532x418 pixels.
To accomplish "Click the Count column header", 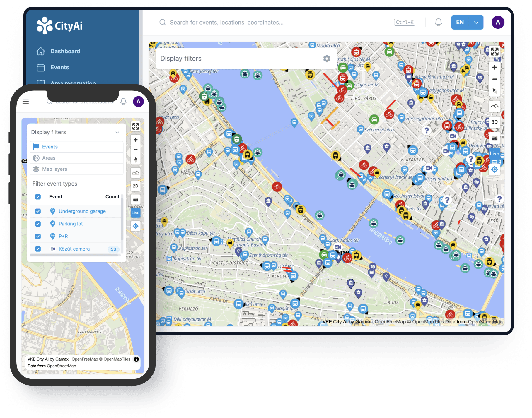I will (112, 197).
